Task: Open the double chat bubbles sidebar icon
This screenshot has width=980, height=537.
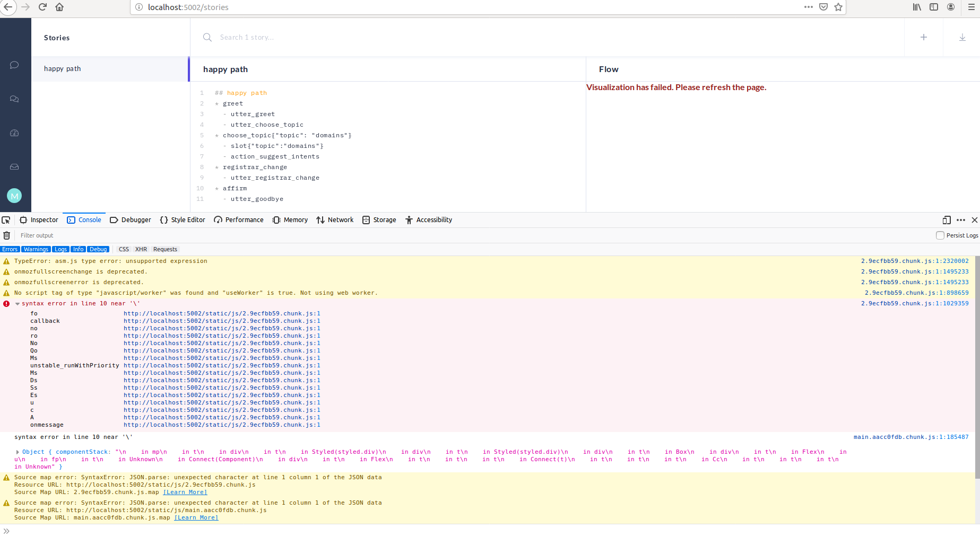Action: pyautogui.click(x=14, y=99)
